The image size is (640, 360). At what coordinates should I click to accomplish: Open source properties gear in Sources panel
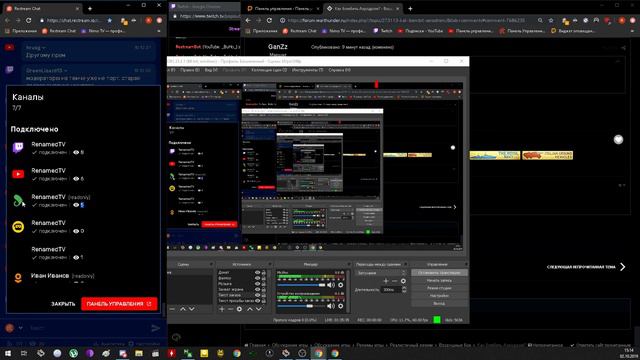tap(240, 309)
